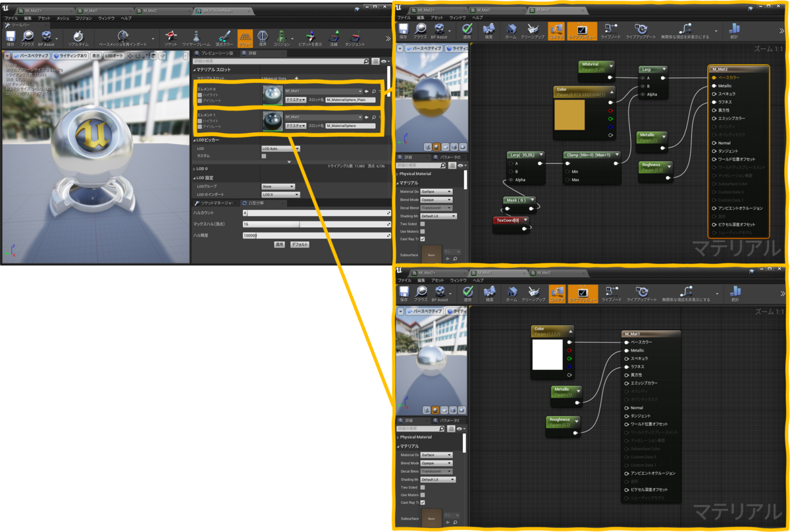Toggle Collision (コリジョン) toolbar icon
The image size is (790, 532).
point(281,38)
